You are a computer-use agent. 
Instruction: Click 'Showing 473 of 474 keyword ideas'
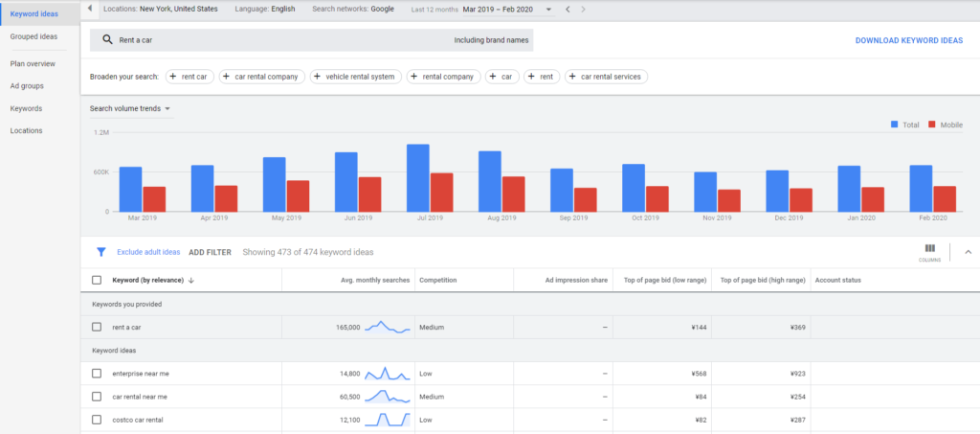tap(308, 253)
